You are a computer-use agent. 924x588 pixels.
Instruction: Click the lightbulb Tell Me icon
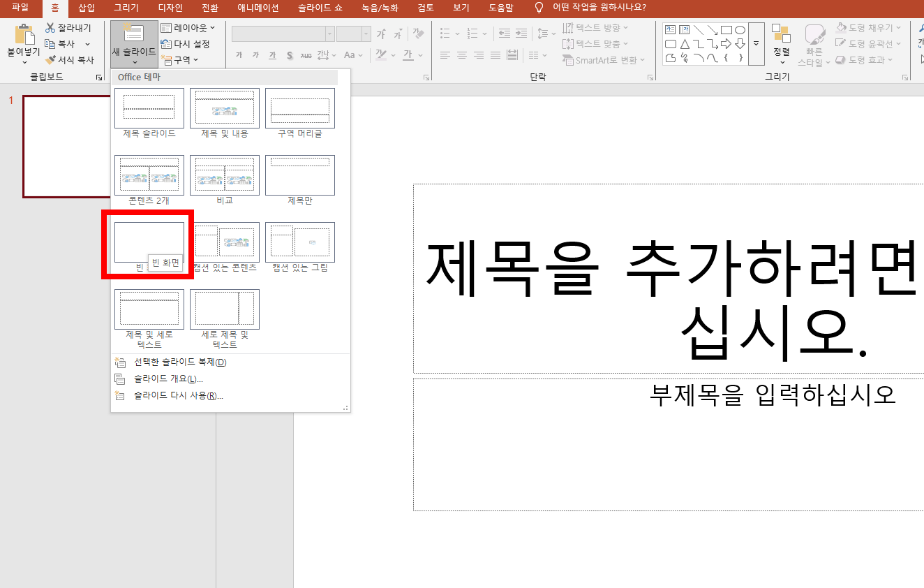click(x=538, y=8)
